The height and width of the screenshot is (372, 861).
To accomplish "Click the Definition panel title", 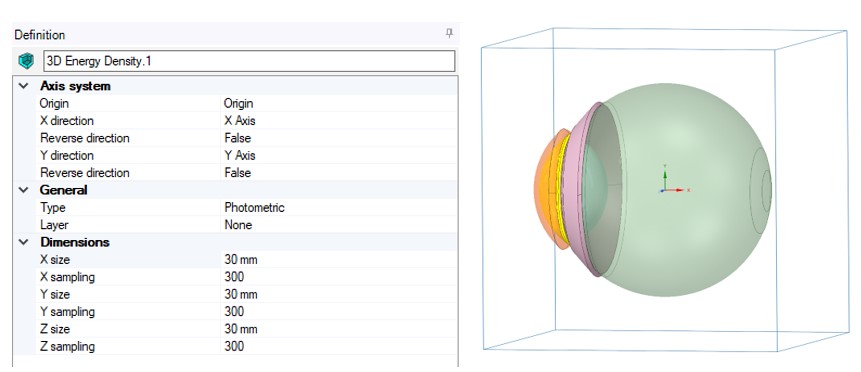I will coord(40,35).
